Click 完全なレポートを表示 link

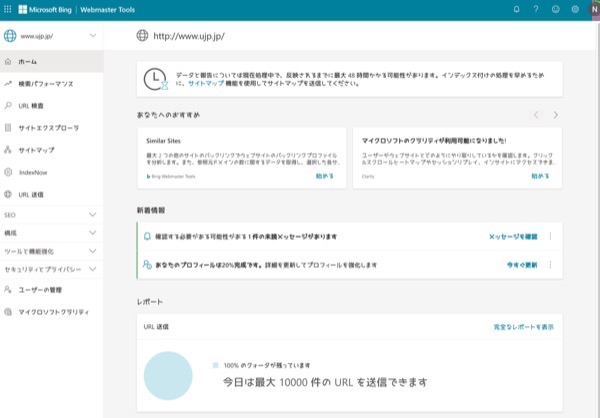(x=523, y=327)
